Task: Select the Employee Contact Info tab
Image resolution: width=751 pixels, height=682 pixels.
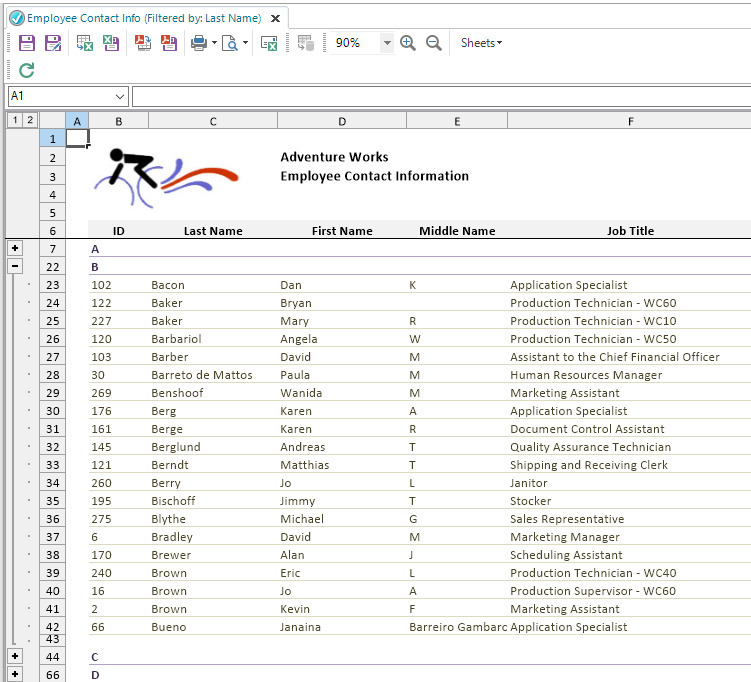Action: click(x=144, y=18)
